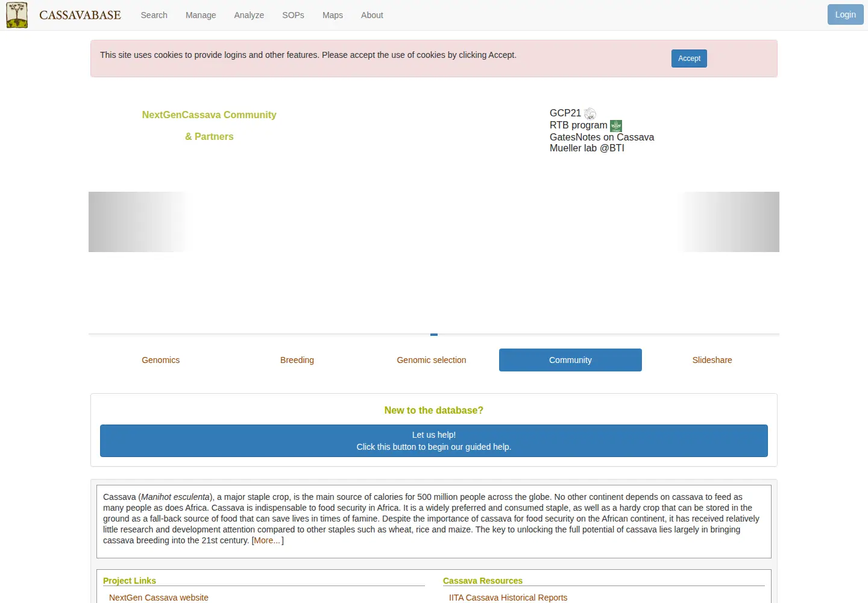Expand the About menu
Viewport: 868px width, 603px height.
[372, 15]
